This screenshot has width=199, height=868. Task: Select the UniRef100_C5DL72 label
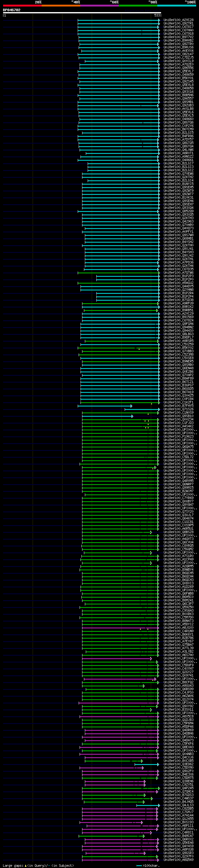tap(179, 457)
